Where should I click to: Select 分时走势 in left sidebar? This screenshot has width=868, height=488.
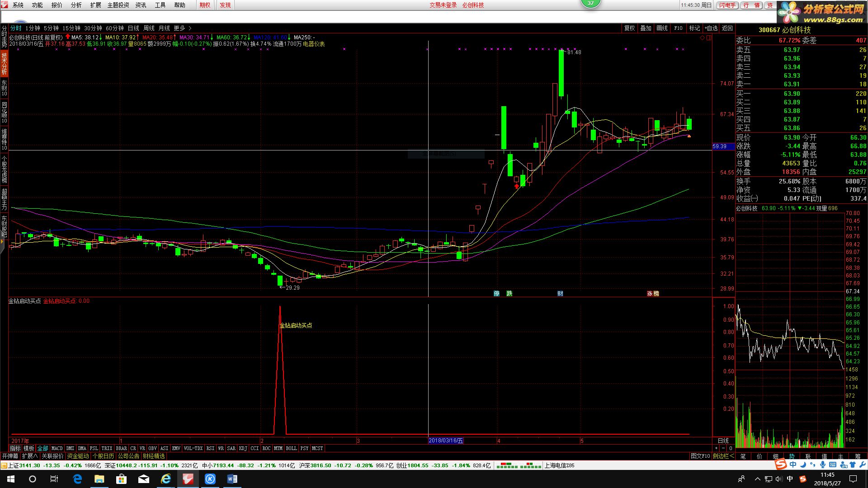point(4,36)
